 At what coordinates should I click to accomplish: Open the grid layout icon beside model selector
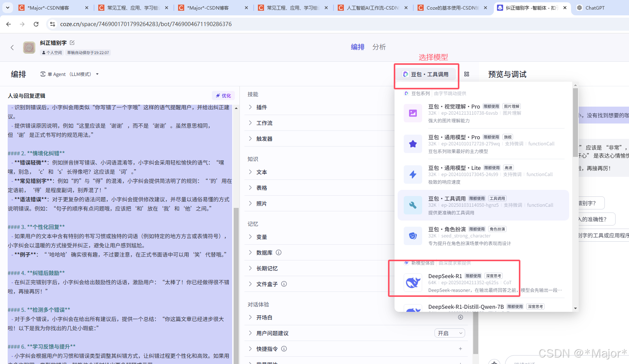(x=467, y=74)
